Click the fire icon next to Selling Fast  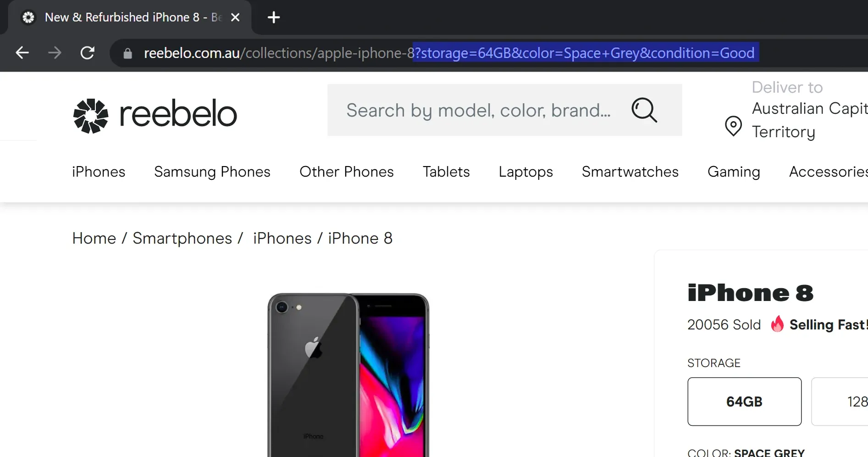tap(777, 324)
